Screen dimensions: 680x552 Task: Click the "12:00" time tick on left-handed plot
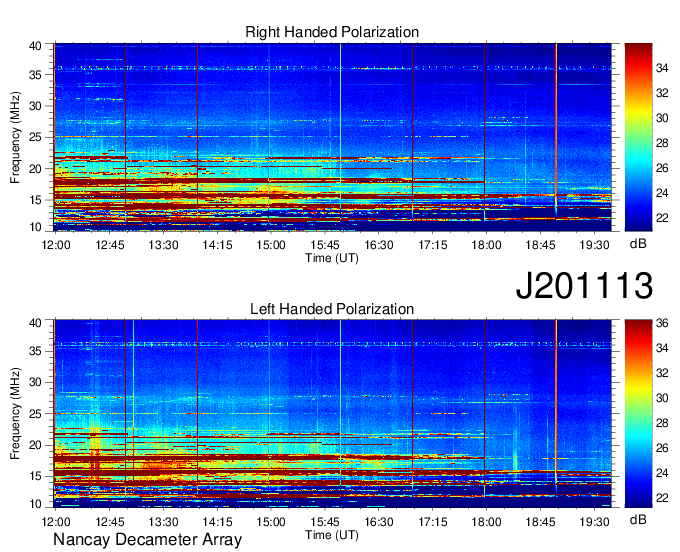pos(56,521)
